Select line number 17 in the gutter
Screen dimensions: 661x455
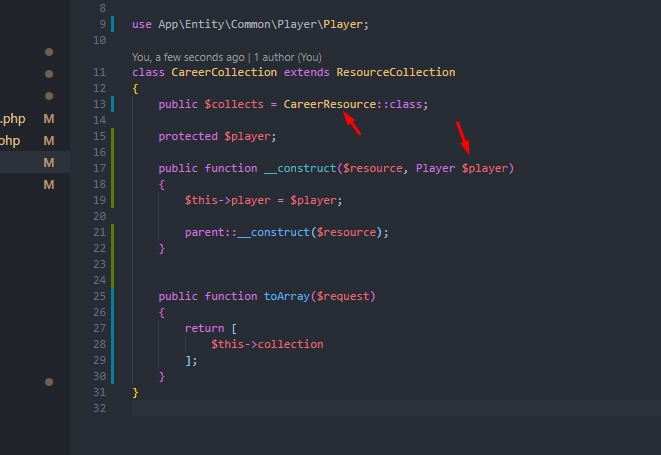tap(99, 168)
